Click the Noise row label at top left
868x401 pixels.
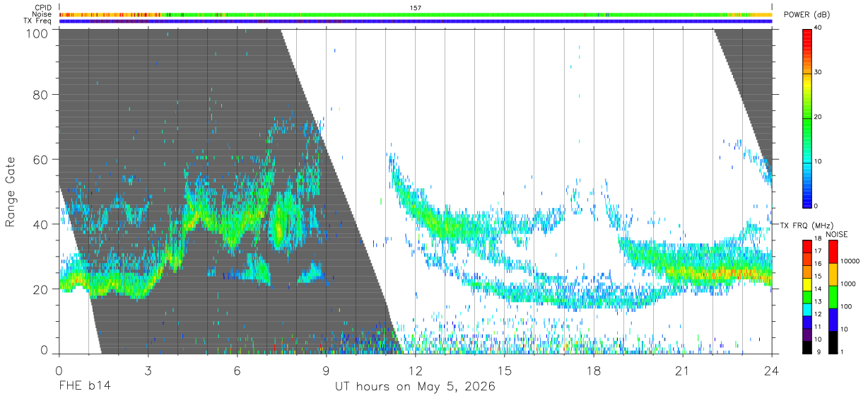coord(42,14)
